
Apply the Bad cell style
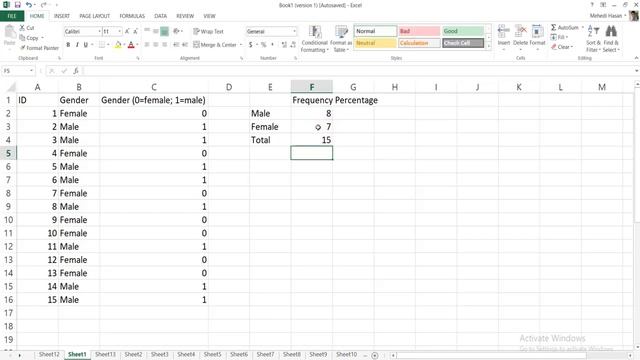pyautogui.click(x=419, y=31)
